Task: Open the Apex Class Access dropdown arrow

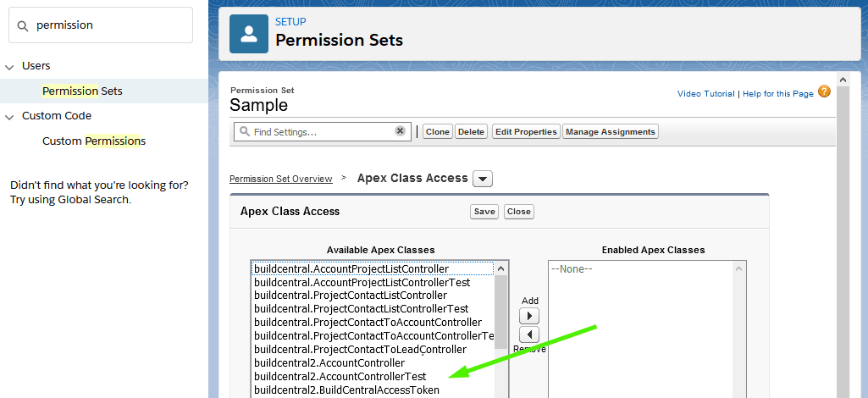Action: coord(483,179)
